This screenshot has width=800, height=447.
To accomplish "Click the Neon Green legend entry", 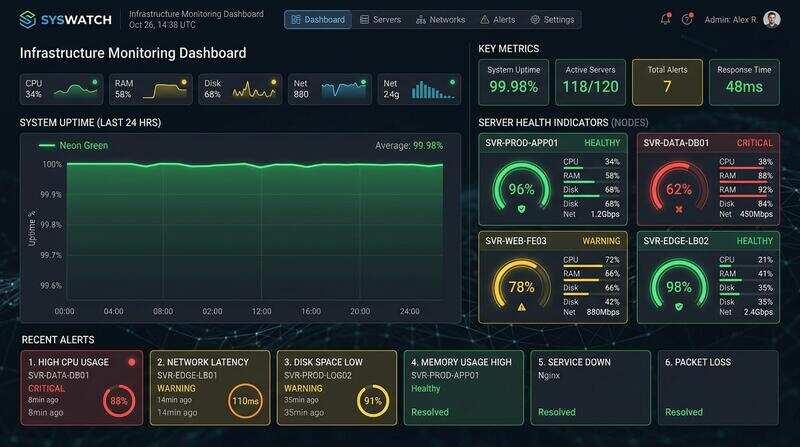I will point(73,145).
